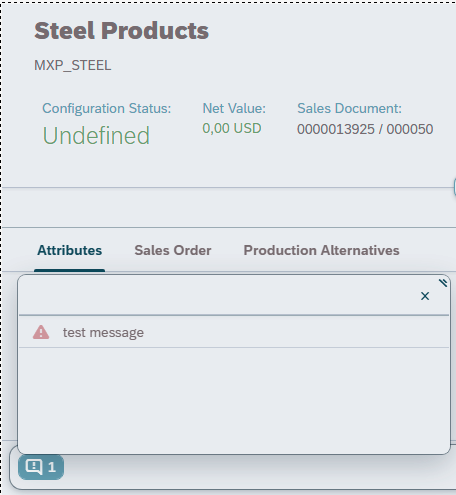Click the empty footer toolbar beside messages button

(260, 471)
